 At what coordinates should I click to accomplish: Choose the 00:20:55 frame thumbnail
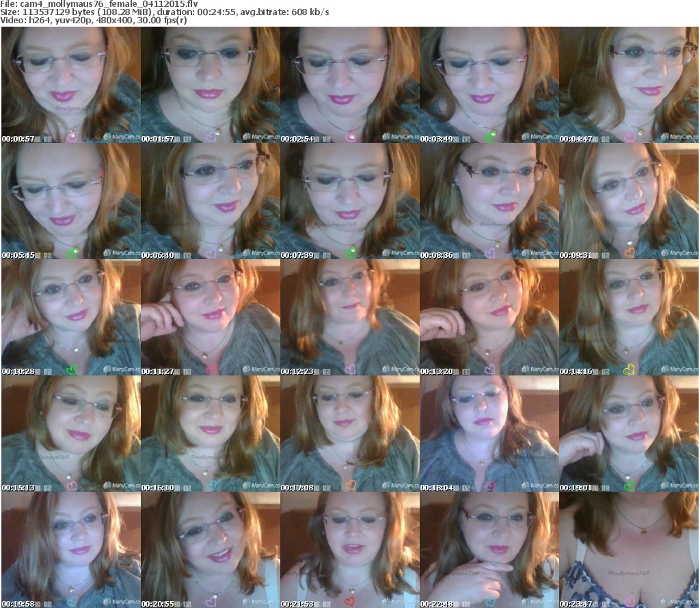[211, 549]
